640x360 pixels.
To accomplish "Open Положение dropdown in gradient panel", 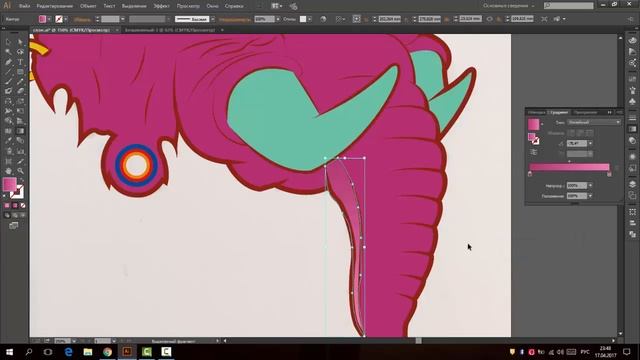I will click(590, 196).
